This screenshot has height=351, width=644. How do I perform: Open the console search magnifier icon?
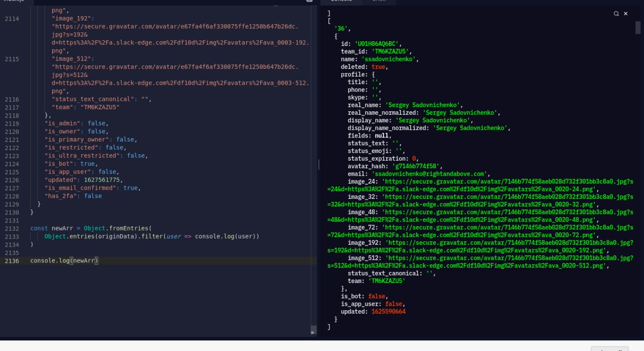(616, 14)
